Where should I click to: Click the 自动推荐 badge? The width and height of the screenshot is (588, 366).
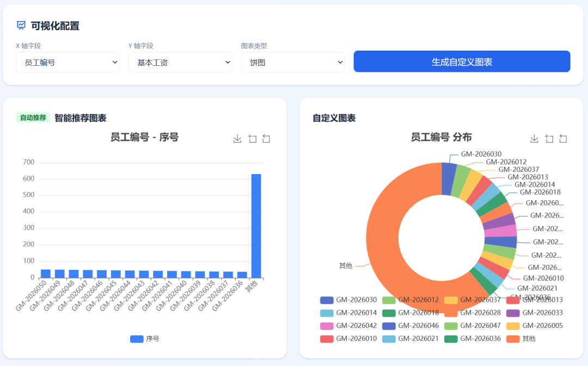click(x=33, y=117)
